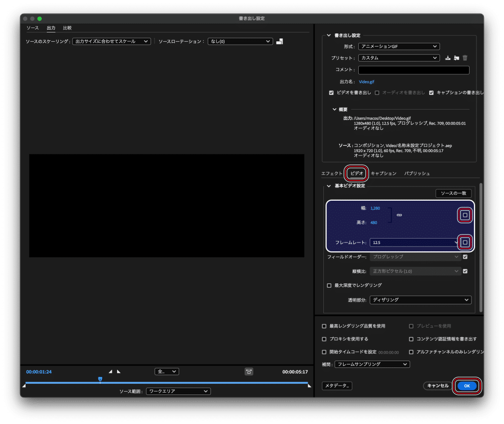Uncheck the ビデオを書き出し checkbox
Image resolution: width=504 pixels, height=424 pixels.
coord(331,92)
